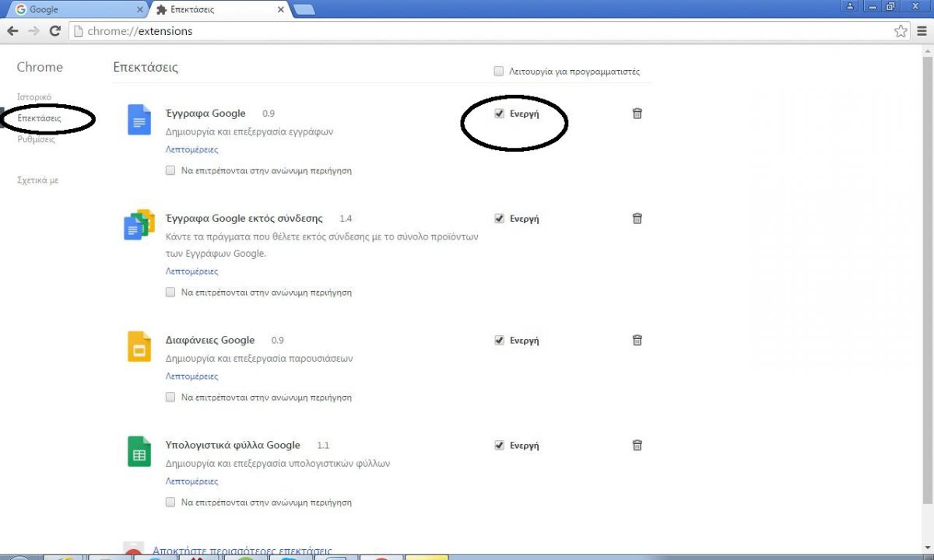This screenshot has width=934, height=560.
Task: Click the Έγγραφα Google εκτός σύνδεσης title
Action: 244,219
